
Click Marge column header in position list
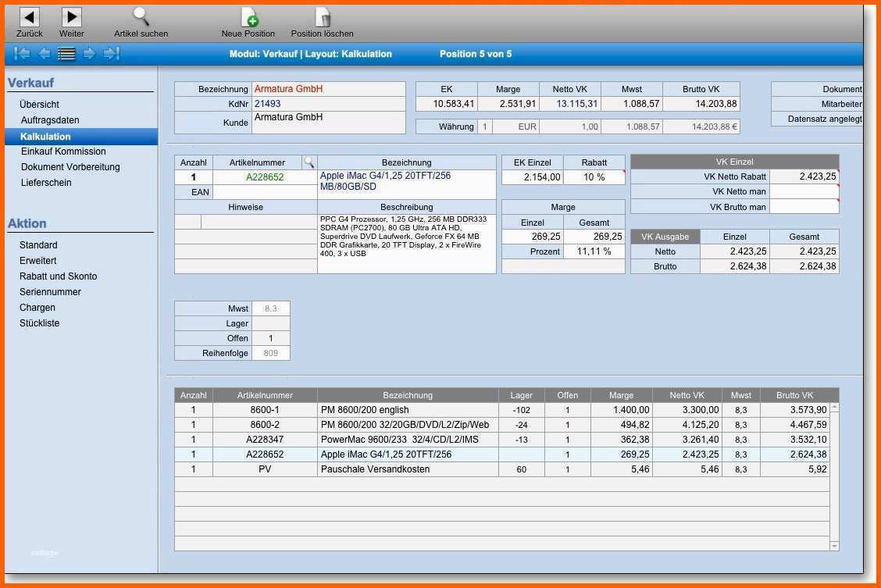click(621, 395)
